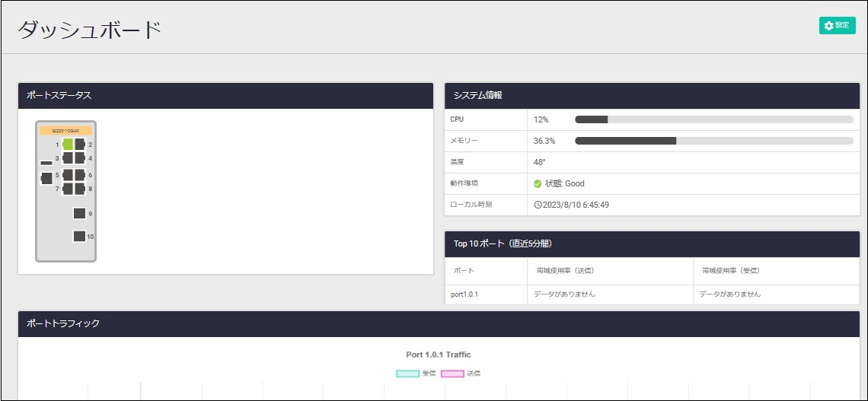868x401 pixels.
Task: Click port 3 on the switch
Action: [68, 158]
